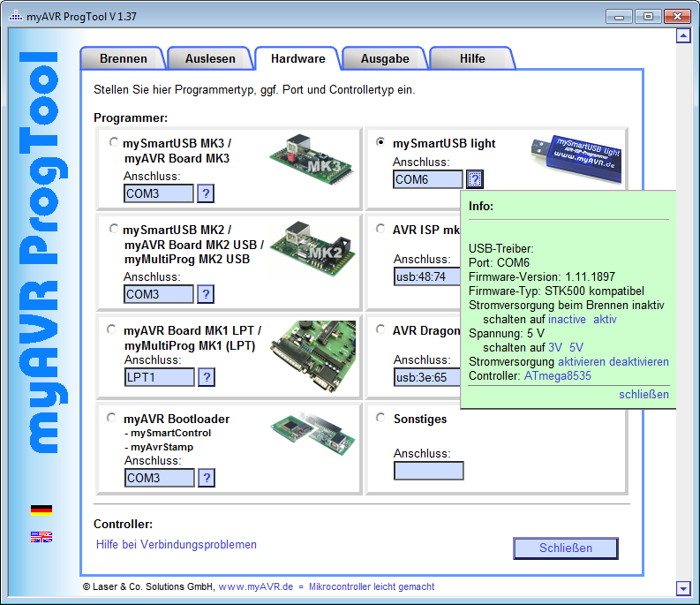This screenshot has height=605, width=700.
Task: Click the UK flag language icon
Action: tap(41, 536)
